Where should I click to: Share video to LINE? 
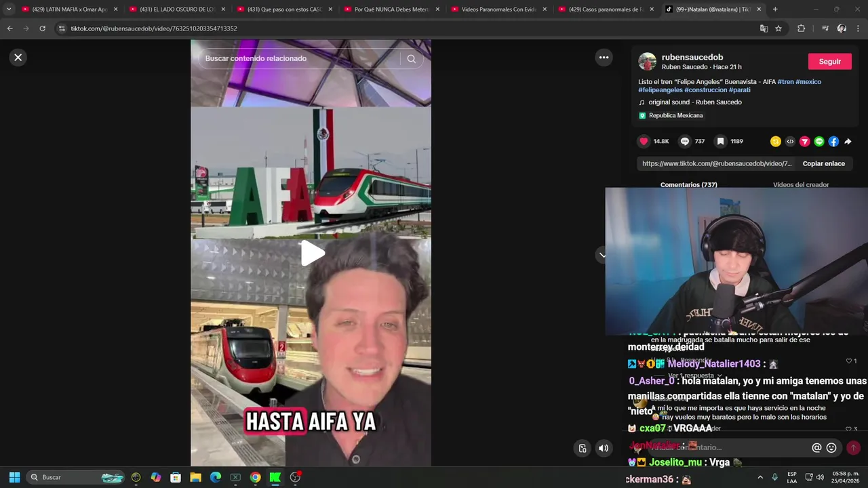coord(819,141)
